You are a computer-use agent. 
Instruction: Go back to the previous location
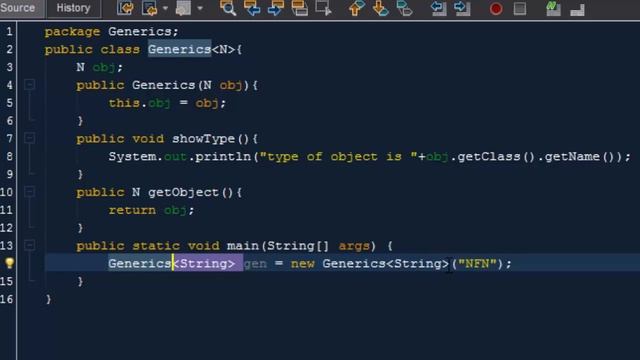pos(150,8)
